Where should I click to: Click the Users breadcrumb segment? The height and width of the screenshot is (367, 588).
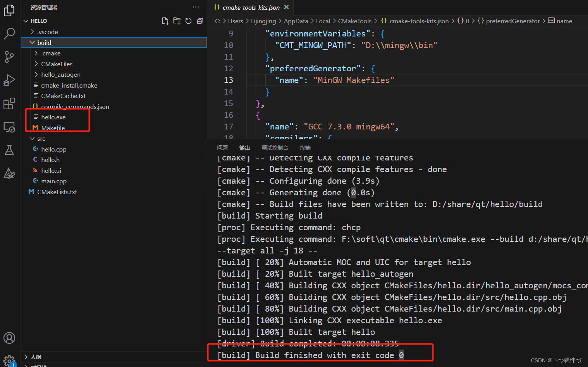[x=236, y=21]
